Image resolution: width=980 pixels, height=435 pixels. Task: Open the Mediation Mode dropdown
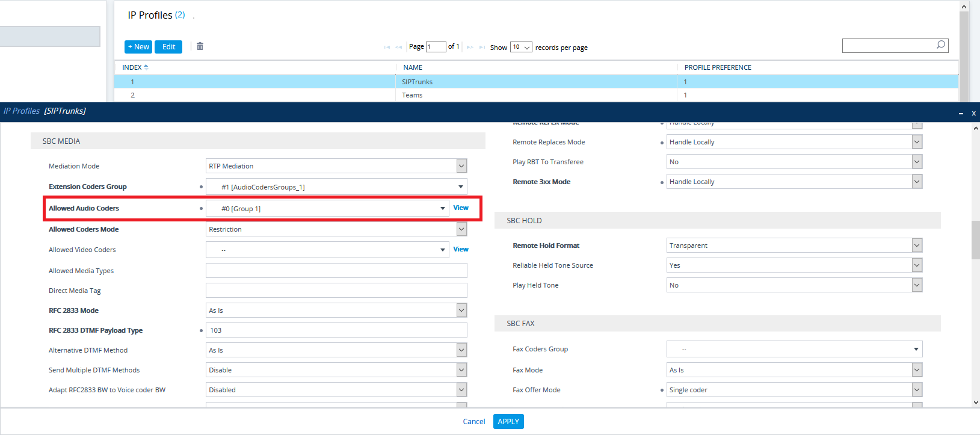(461, 166)
